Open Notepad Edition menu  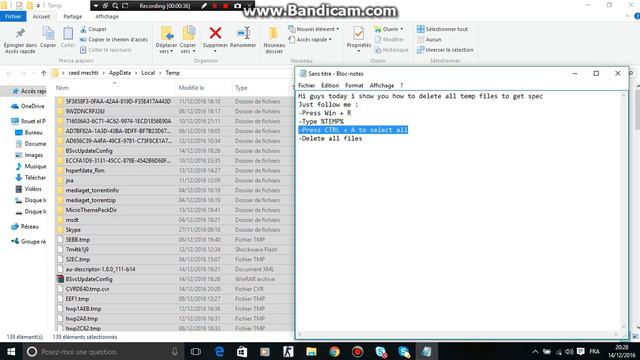(330, 85)
